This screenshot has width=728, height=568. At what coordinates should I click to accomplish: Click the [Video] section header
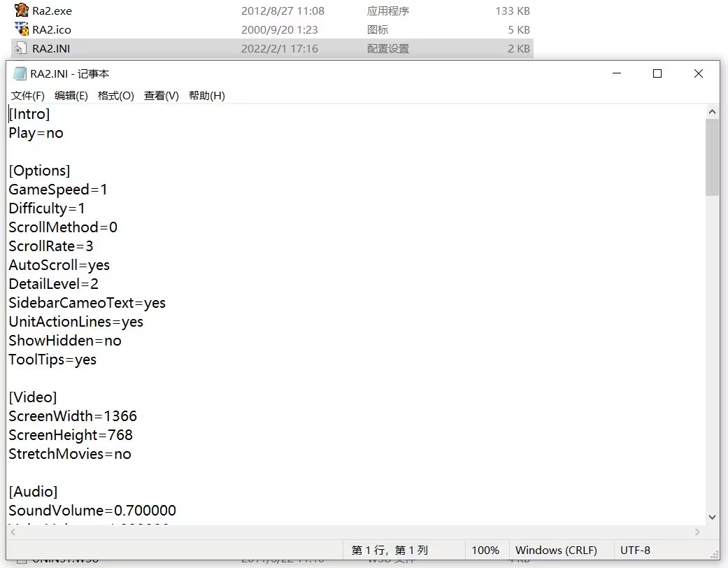pos(33,397)
